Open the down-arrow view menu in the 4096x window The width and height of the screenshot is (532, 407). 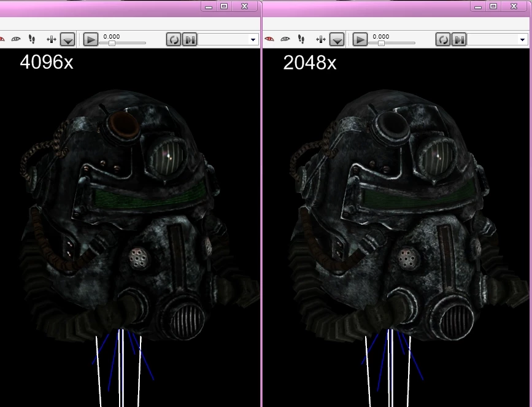67,39
